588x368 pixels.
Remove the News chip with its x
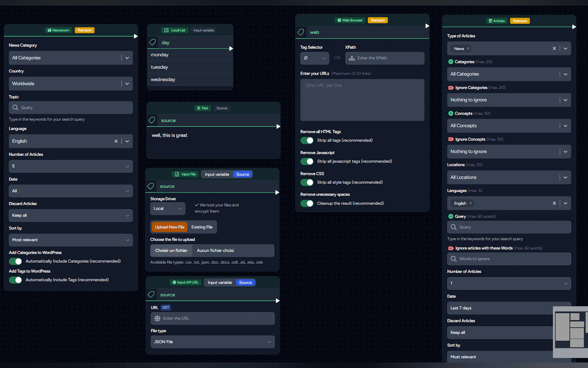[468, 48]
